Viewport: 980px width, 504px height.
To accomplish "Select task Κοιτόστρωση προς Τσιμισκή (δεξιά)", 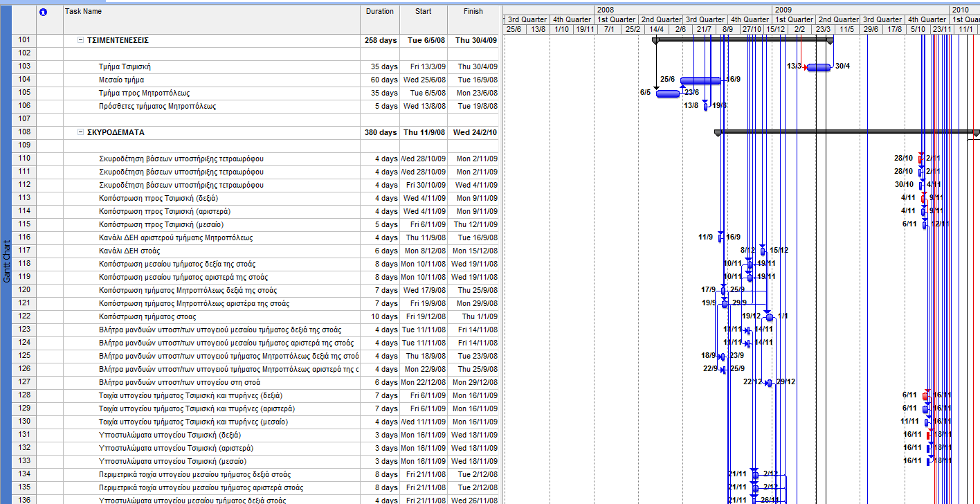I will [158, 198].
